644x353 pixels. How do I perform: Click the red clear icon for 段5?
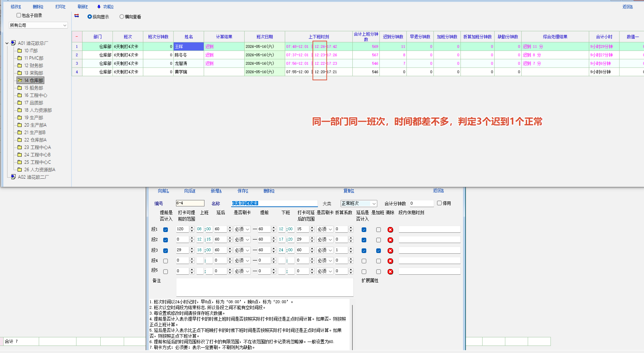pos(390,272)
